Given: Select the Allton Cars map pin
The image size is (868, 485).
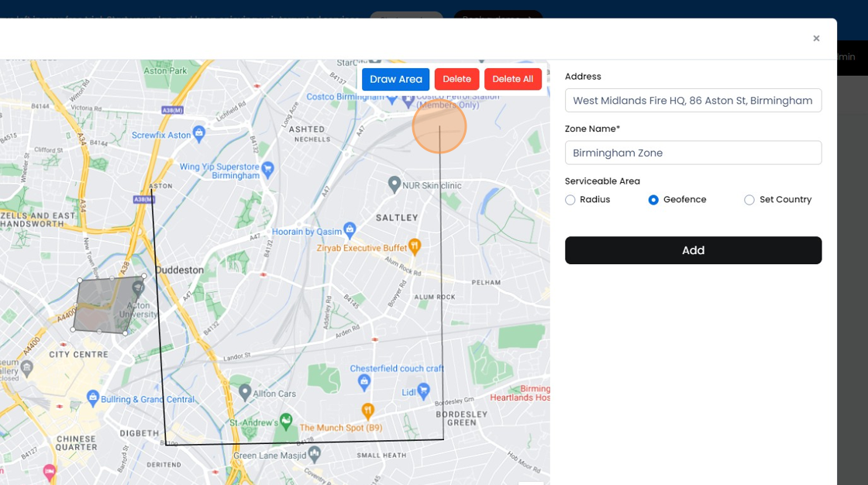Looking at the screenshot, I should point(245,391).
